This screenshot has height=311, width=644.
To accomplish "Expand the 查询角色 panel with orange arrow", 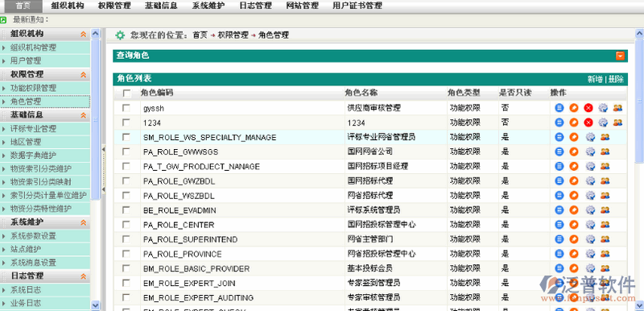I will [x=620, y=56].
